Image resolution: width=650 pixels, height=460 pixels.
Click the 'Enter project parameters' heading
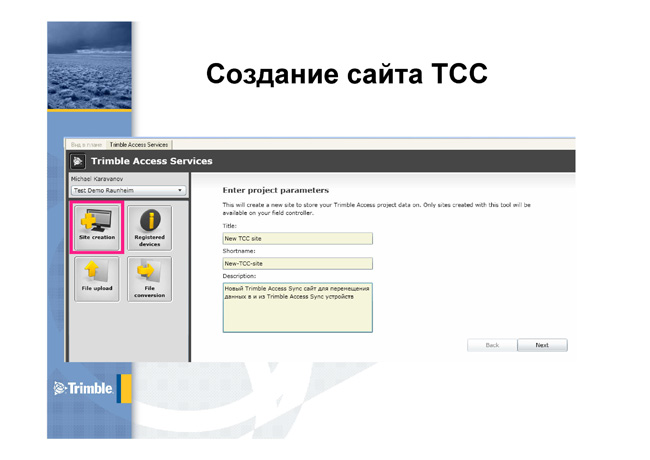click(276, 190)
